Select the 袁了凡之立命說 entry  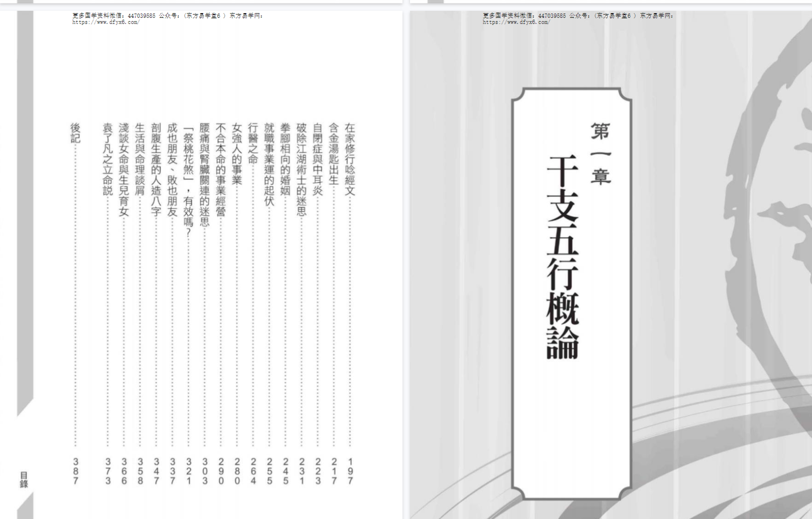click(108, 159)
